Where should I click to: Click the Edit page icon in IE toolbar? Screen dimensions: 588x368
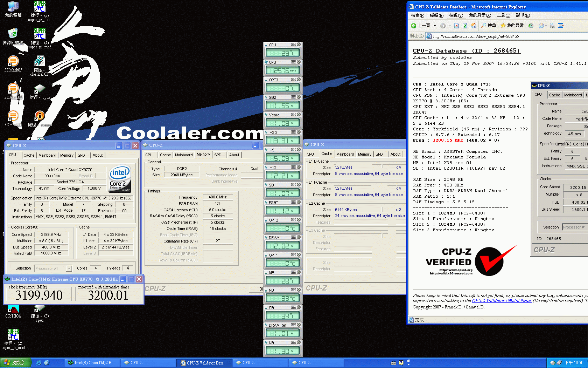[x=561, y=26]
